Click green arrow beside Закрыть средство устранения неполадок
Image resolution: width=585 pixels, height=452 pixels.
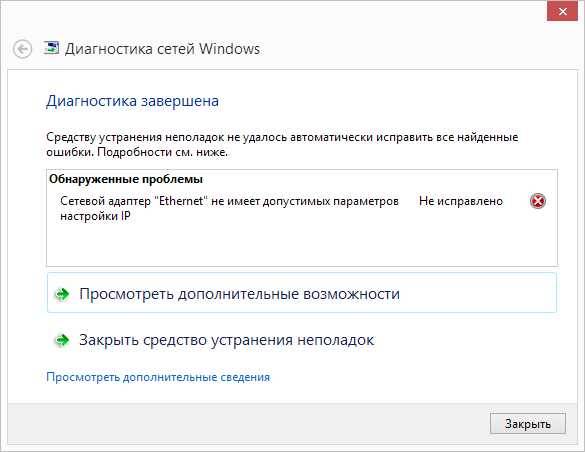[x=62, y=340]
